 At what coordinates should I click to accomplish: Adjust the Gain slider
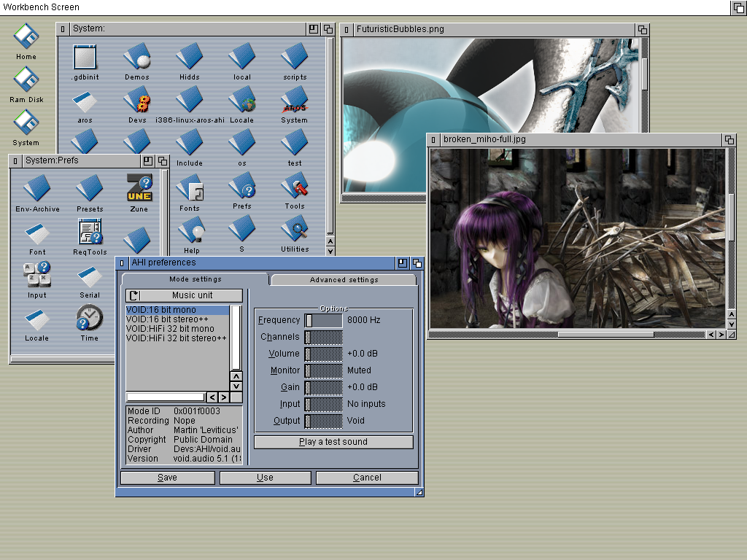coord(323,387)
